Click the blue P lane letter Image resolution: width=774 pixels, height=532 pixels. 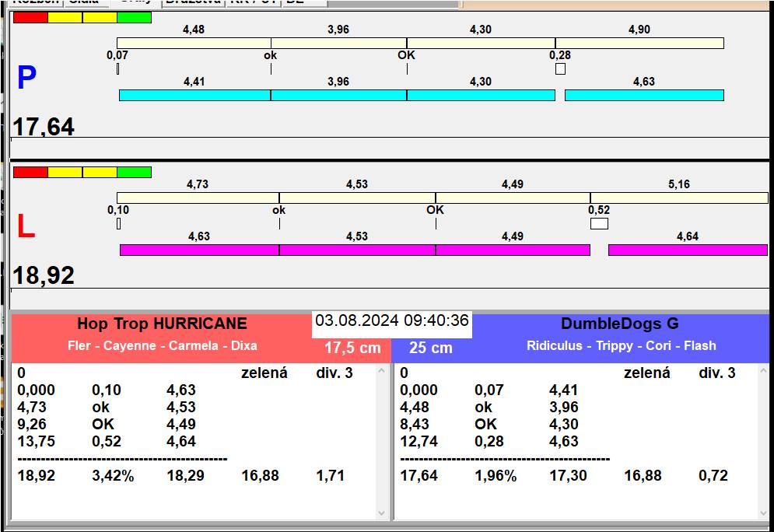click(x=26, y=79)
